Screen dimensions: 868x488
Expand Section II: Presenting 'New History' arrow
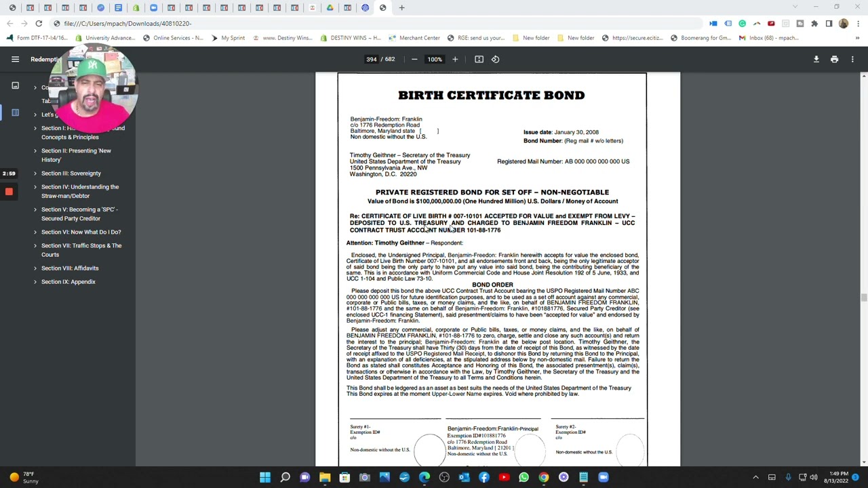(x=35, y=150)
